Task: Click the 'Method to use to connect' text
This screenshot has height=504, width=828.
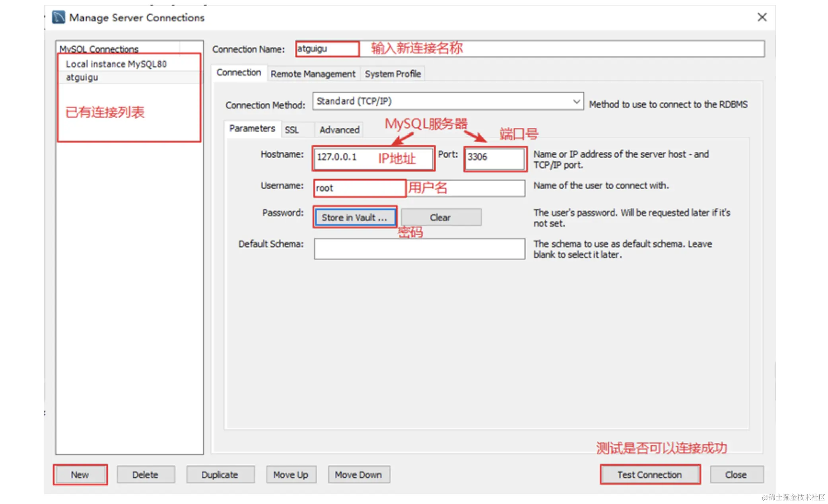Action: tap(668, 104)
